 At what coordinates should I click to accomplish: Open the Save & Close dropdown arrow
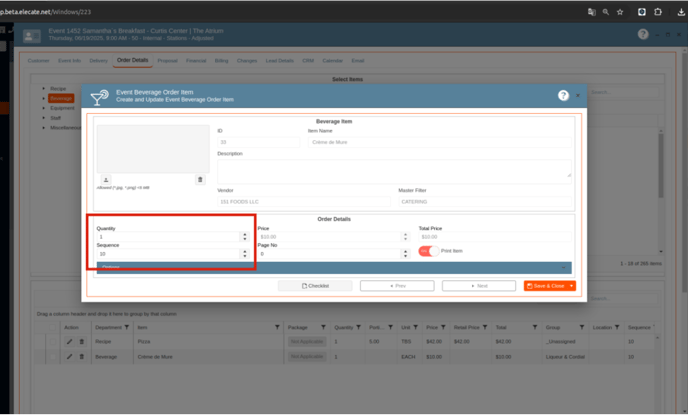[571, 286]
